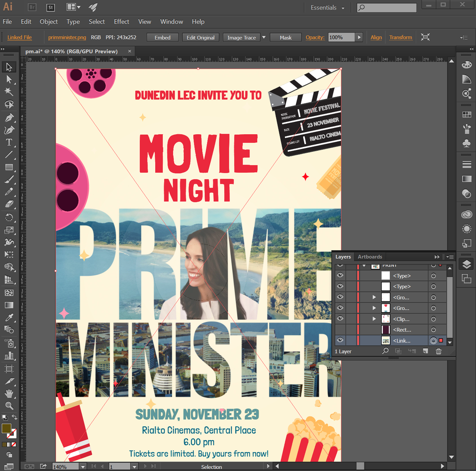Show the hidden Rect layer
The width and height of the screenshot is (476, 471).
point(340,330)
